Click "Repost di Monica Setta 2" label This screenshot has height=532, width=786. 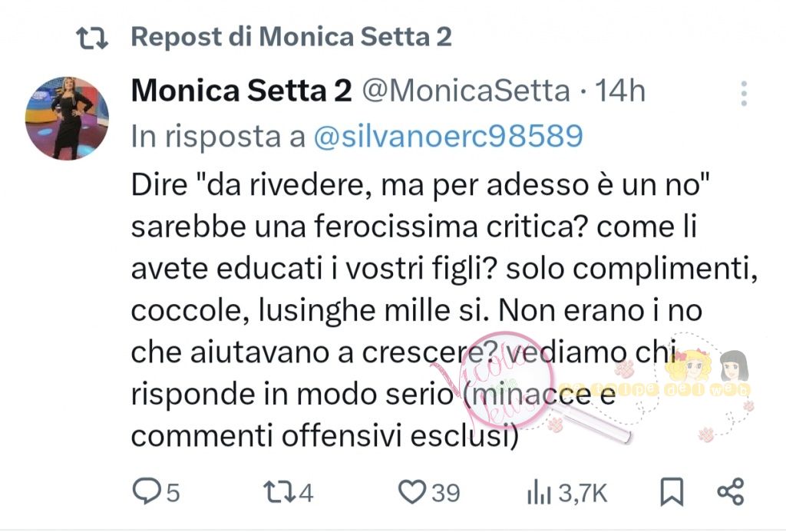[291, 36]
